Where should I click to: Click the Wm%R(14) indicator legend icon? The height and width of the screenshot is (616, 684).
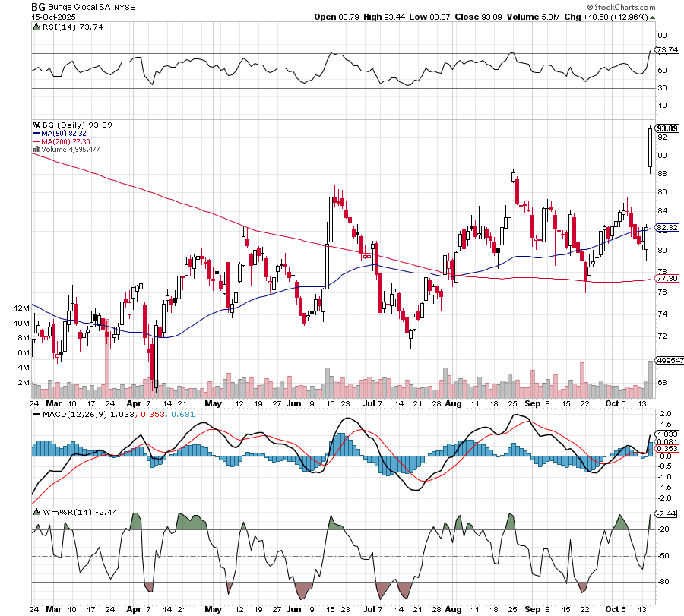(36, 512)
